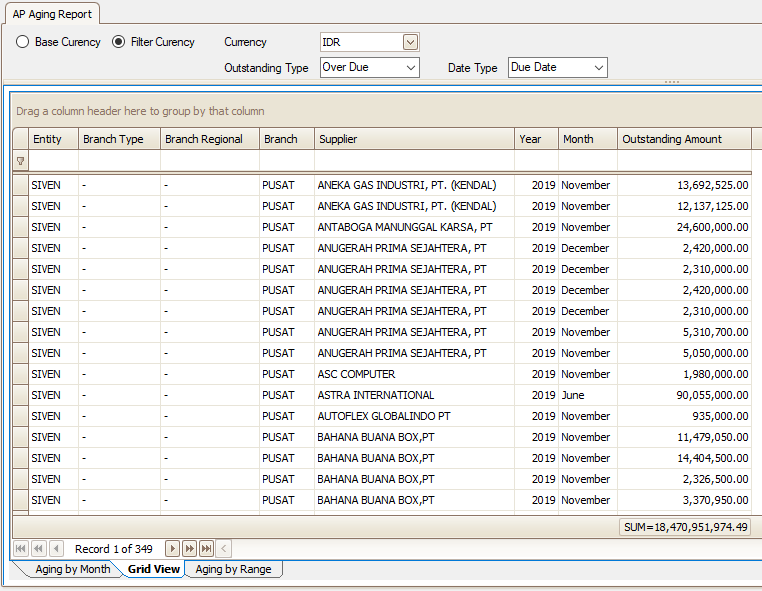Click amount 90,055,000.00 cell

pos(684,395)
